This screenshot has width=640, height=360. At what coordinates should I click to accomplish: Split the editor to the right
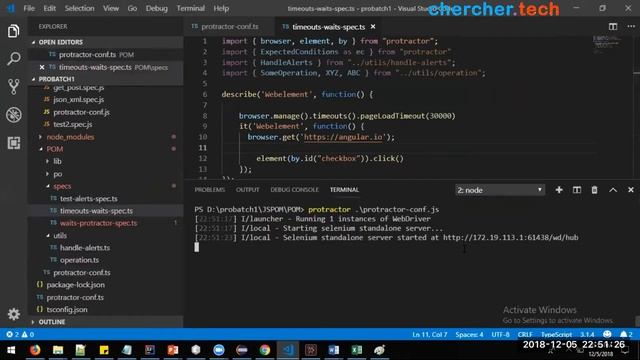tap(613, 27)
